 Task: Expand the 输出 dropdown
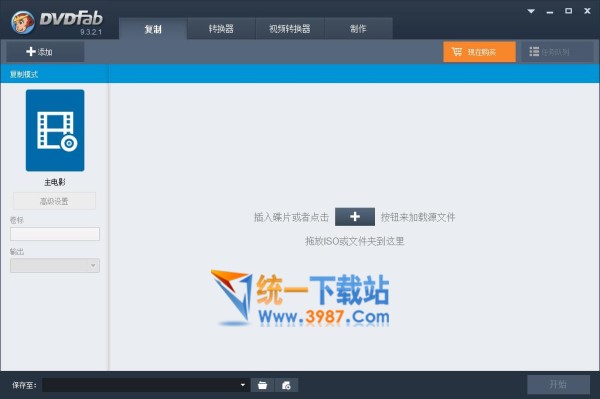coord(55,265)
